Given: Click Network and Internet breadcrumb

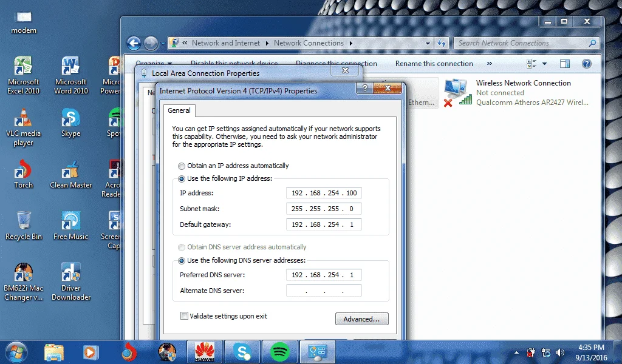Looking at the screenshot, I should tap(226, 43).
